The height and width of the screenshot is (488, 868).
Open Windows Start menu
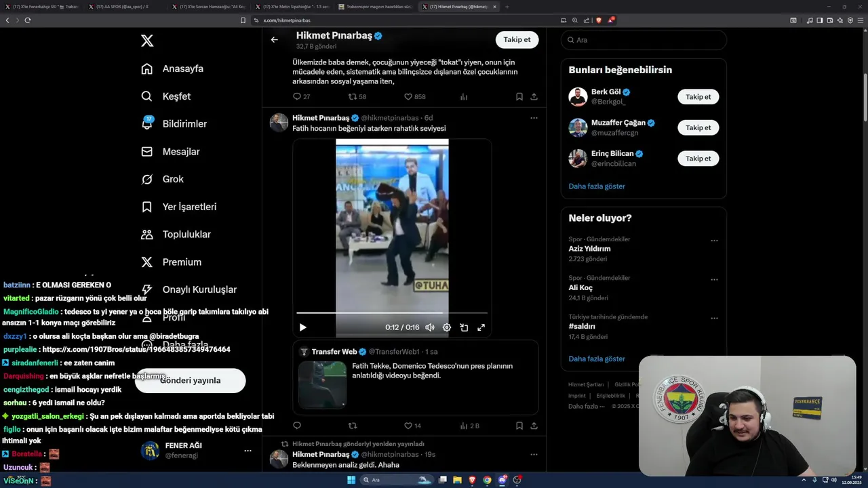click(x=351, y=480)
